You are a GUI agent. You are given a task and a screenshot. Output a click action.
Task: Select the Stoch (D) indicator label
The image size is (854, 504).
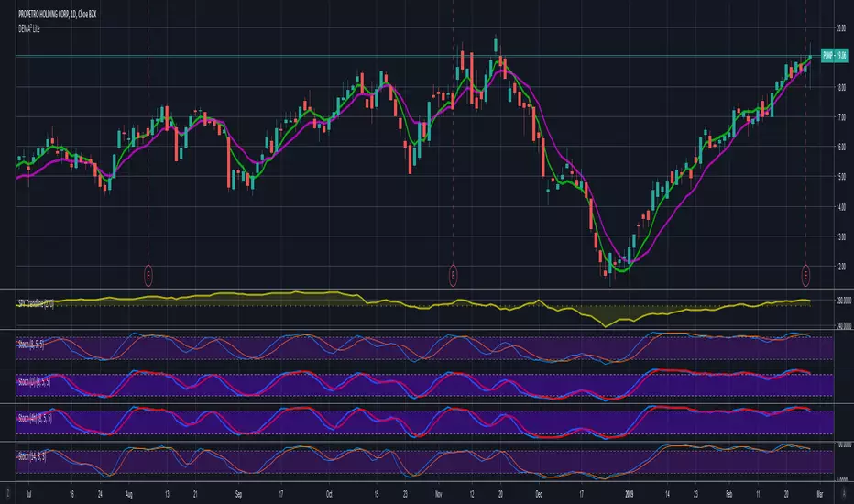[34, 382]
